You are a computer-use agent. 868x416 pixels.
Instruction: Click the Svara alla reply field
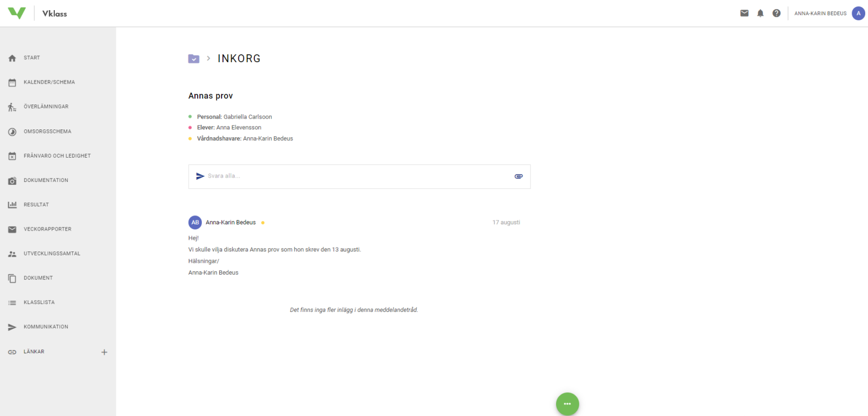[356, 176]
